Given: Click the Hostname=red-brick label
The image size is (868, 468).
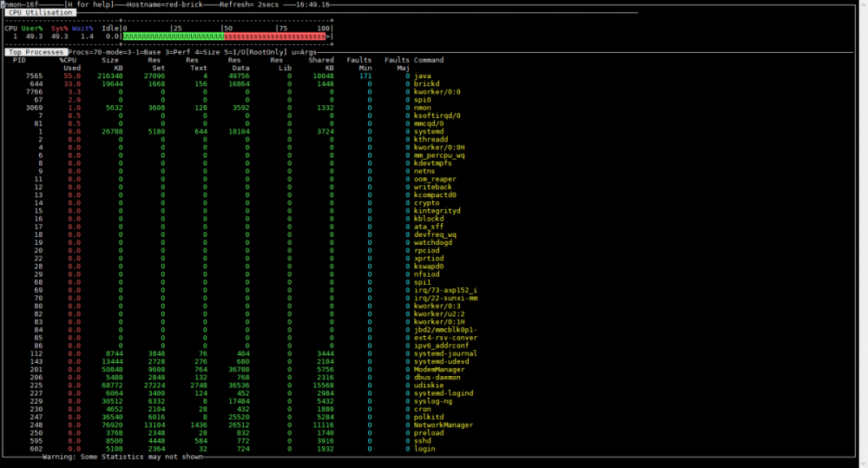Looking at the screenshot, I should (165, 4).
